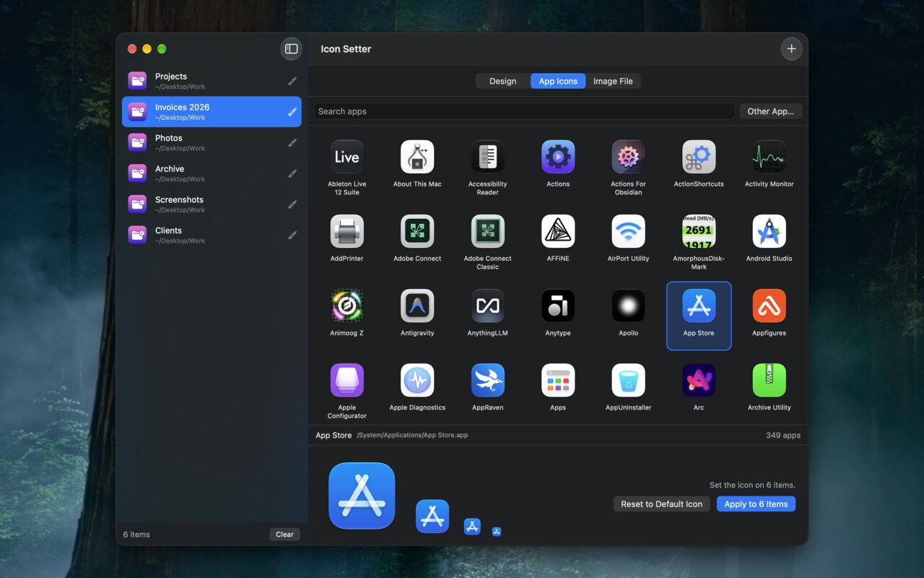Image resolution: width=924 pixels, height=578 pixels.
Task: Click the paintbrush icon for Archive
Action: [x=292, y=173]
